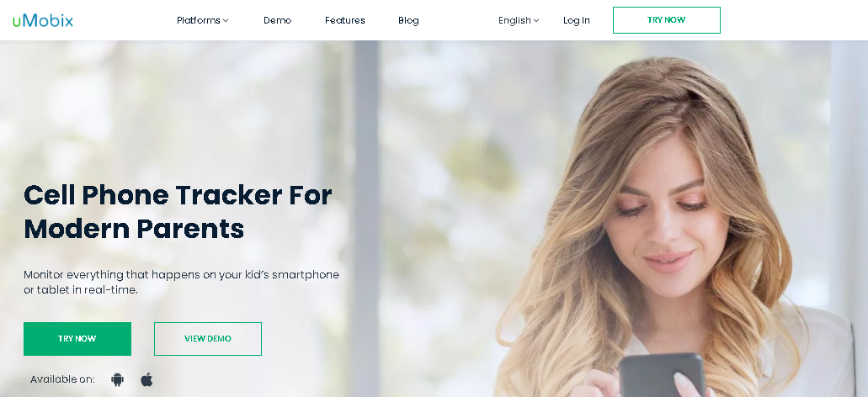Open the Features page
Screen dimensions: 868x397
[345, 20]
